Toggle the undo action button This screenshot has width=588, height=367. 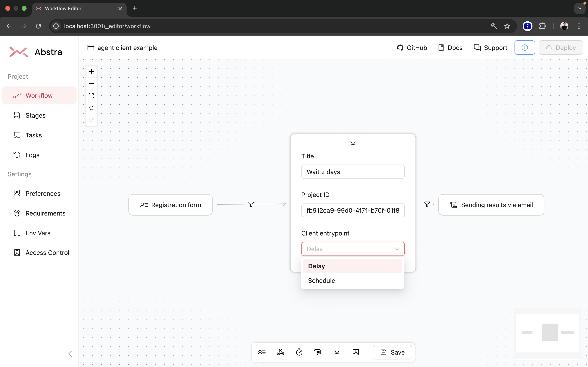pyautogui.click(x=91, y=108)
